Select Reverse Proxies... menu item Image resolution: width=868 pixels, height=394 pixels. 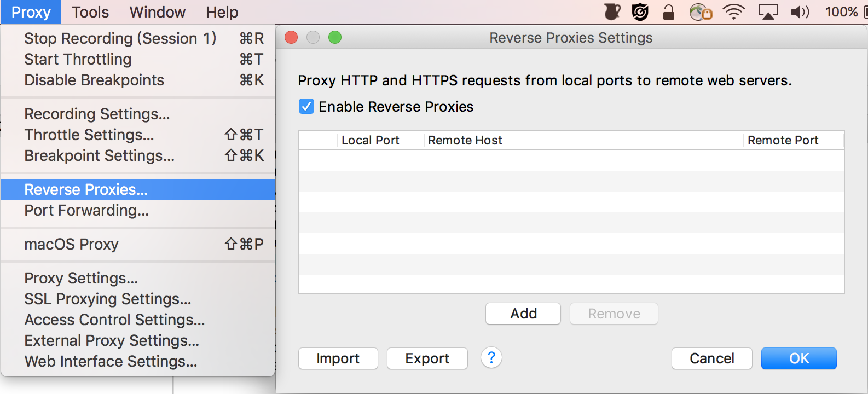(x=138, y=189)
